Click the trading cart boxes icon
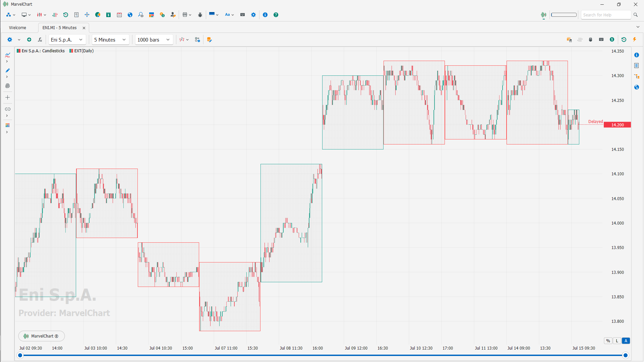The width and height of the screenshot is (644, 362). tap(569, 40)
